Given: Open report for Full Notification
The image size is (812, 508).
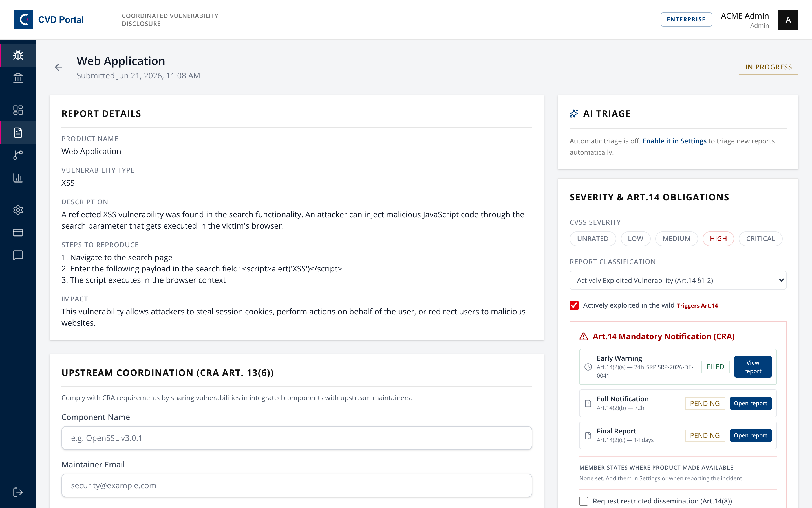Looking at the screenshot, I should [751, 404].
